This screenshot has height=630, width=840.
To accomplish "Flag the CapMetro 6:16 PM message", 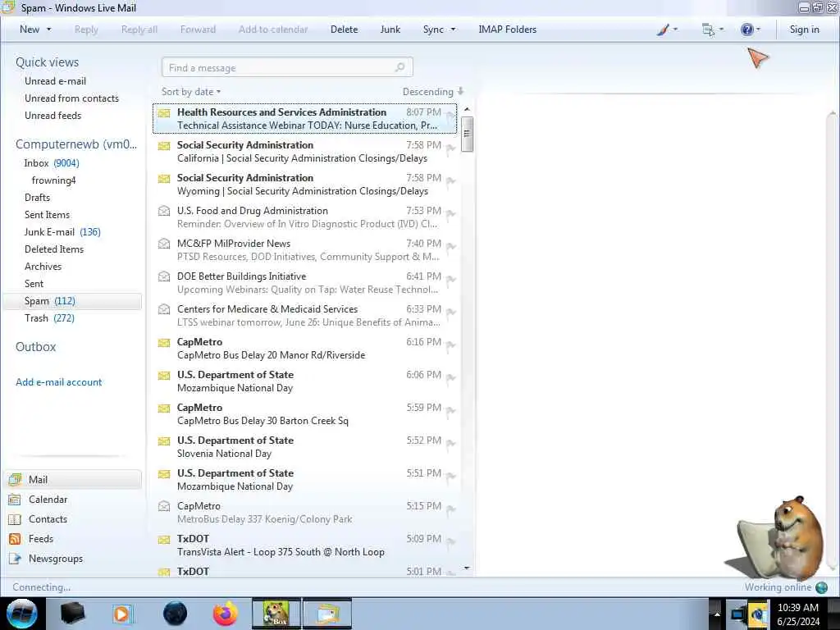I will coord(450,345).
